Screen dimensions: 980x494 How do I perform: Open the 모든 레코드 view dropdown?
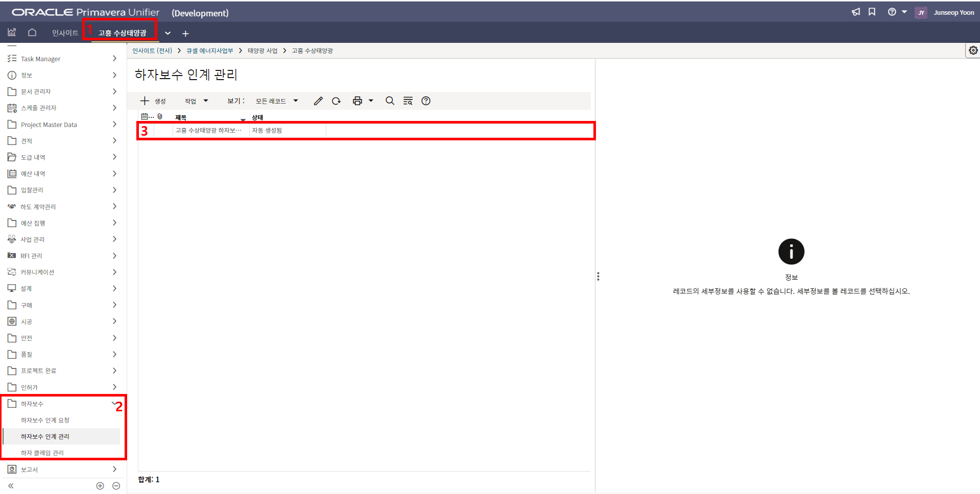(277, 101)
